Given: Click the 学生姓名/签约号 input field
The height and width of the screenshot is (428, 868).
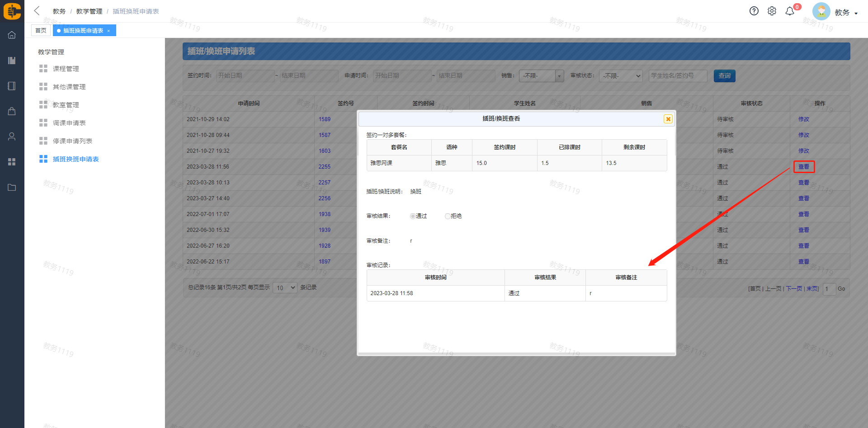Looking at the screenshot, I should coord(678,76).
